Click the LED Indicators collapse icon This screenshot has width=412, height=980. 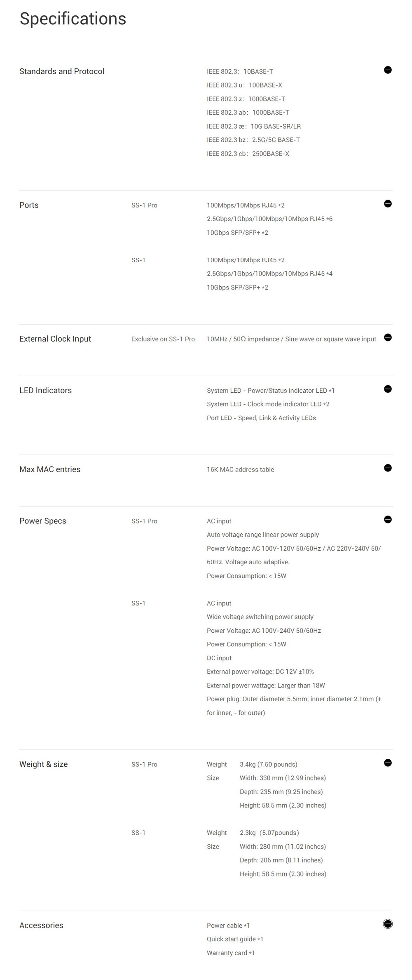388,389
